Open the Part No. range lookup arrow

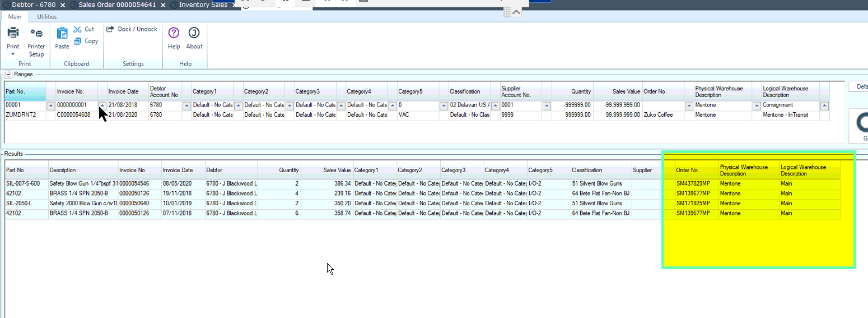pos(50,105)
